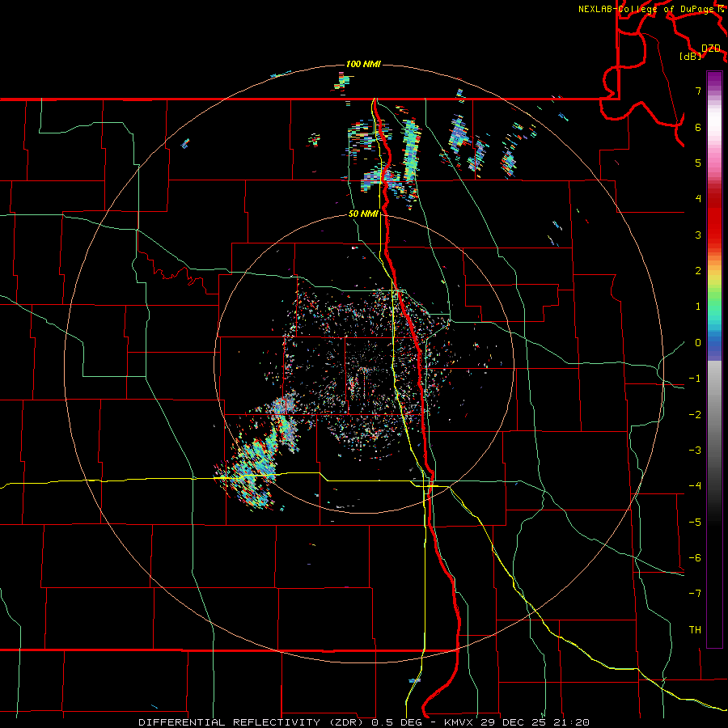Click the -7 dB tick label on the scale
The image size is (728, 728).
[695, 594]
